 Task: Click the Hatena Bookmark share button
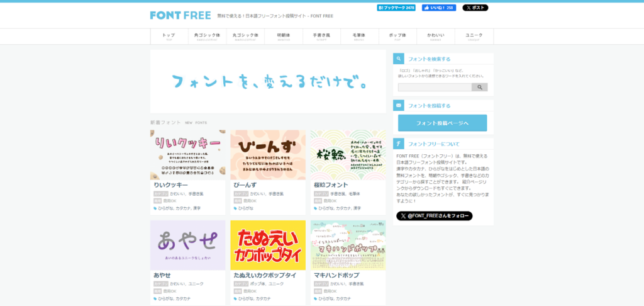click(396, 8)
